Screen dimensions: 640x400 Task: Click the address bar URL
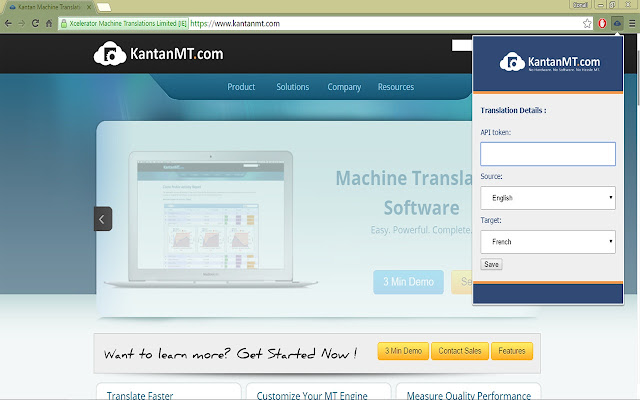coord(235,24)
